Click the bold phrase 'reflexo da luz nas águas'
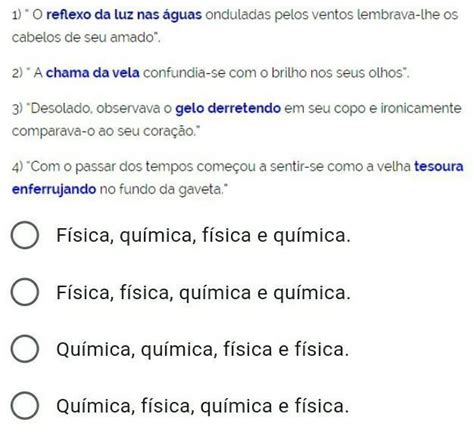The height and width of the screenshot is (445, 474). pyautogui.click(x=124, y=15)
